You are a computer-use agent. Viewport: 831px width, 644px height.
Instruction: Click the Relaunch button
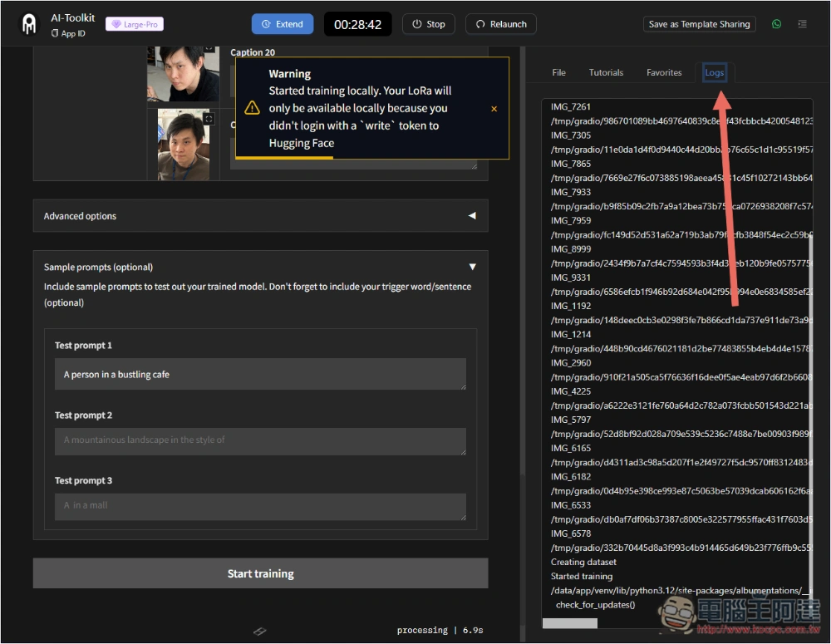[x=500, y=24]
